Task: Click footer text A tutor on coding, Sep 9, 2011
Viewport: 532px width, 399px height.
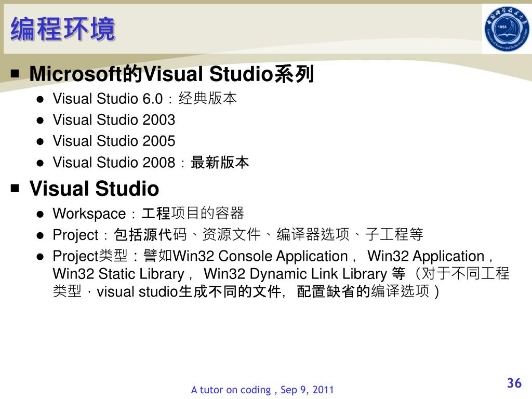Action: pos(262,390)
